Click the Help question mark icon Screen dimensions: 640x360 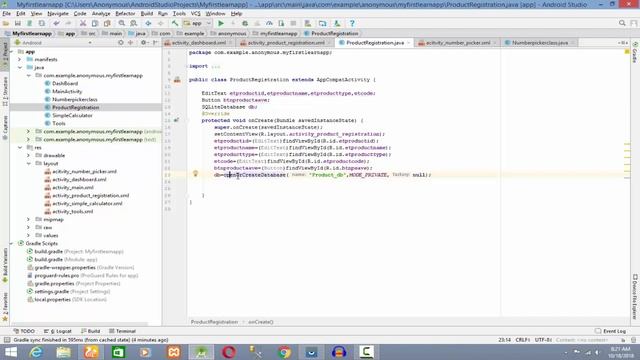click(352, 24)
